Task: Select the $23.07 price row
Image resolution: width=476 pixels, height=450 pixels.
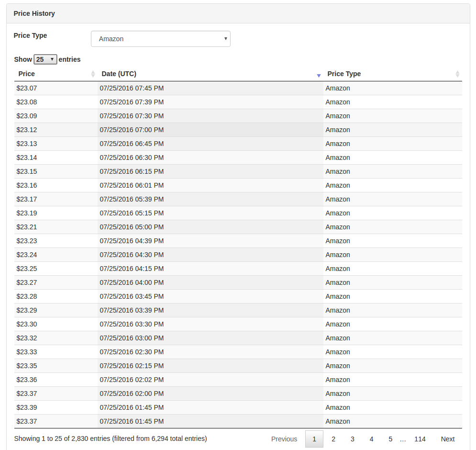Action: [27, 88]
